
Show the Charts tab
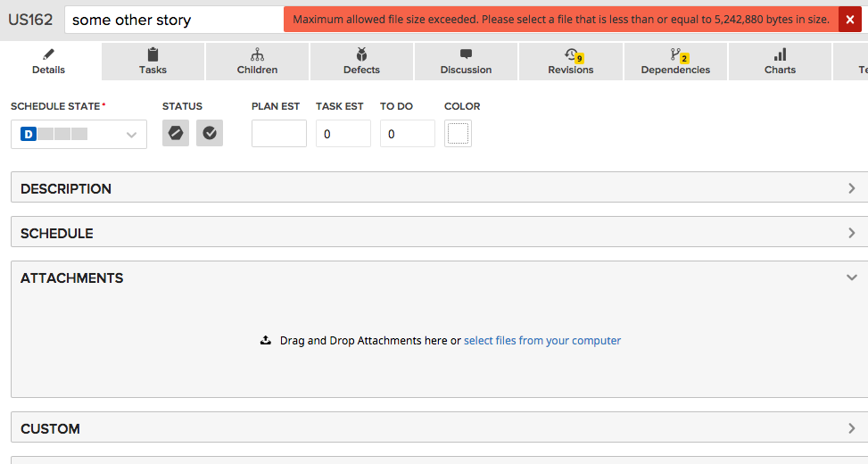[780, 62]
